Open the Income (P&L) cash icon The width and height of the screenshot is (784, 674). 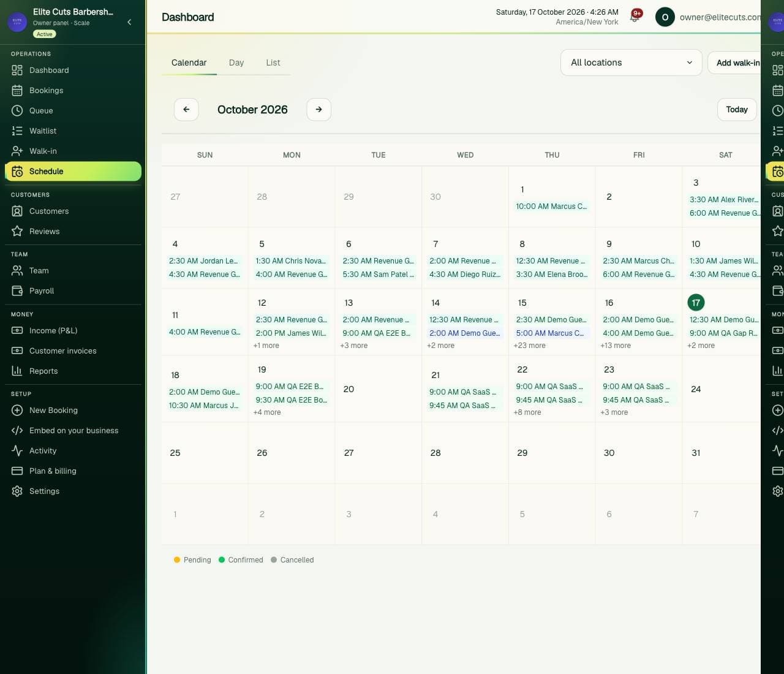tap(17, 331)
